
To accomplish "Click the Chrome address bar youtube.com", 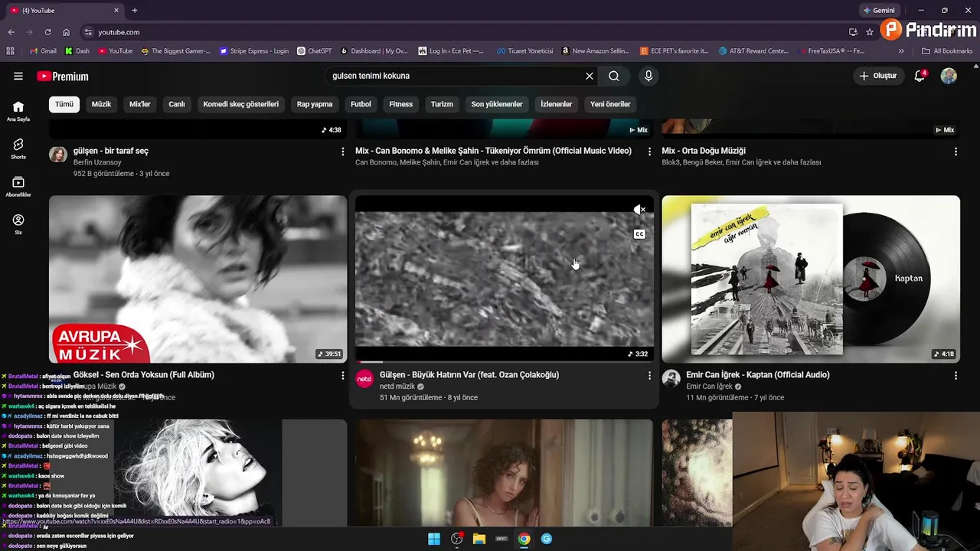I will tap(119, 32).
